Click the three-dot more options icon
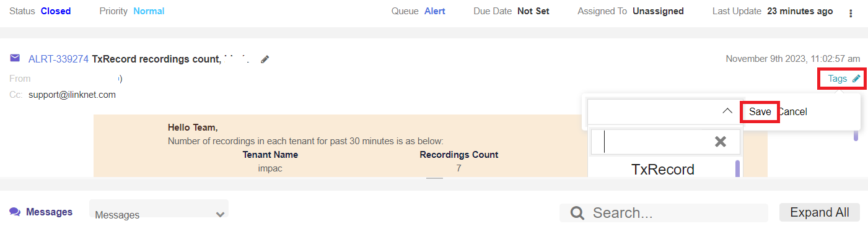 click(850, 13)
